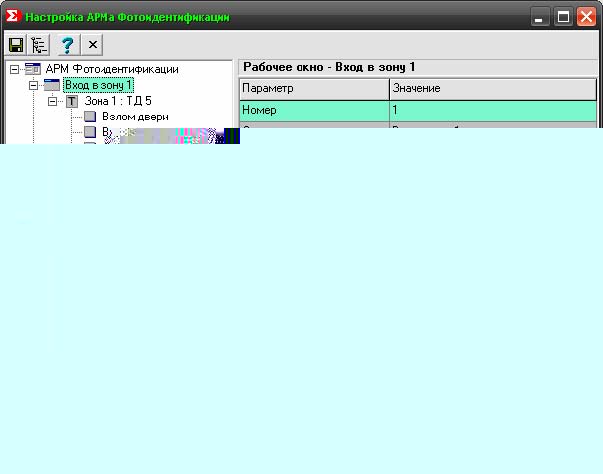Click the square icon beside Взлом двери

coord(90,117)
